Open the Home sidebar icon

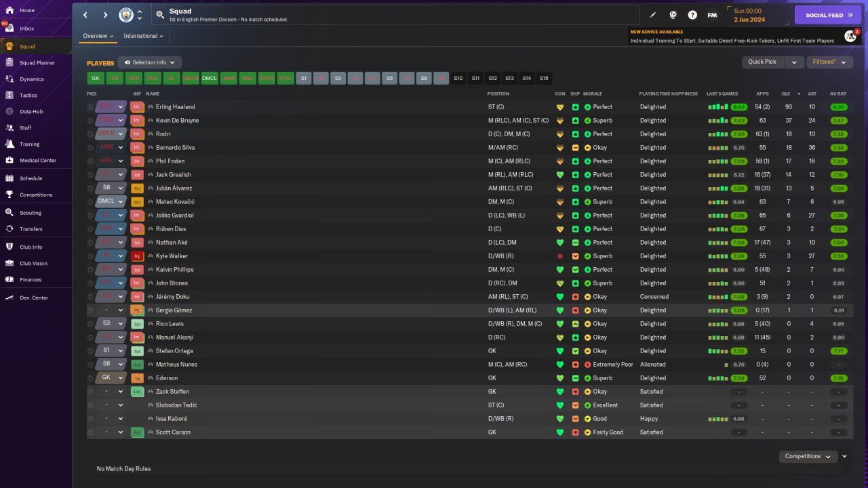pyautogui.click(x=9, y=10)
